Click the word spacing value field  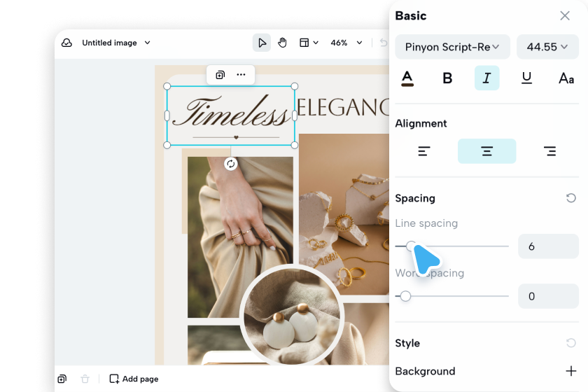click(x=548, y=296)
